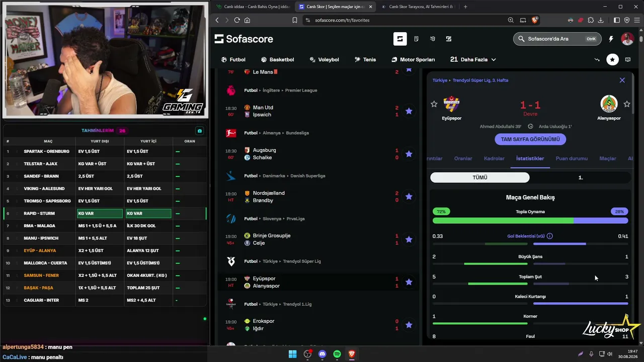The image size is (644, 362).
Task: Click the EYÜP - ALANYA prediction row
Action: (x=105, y=250)
